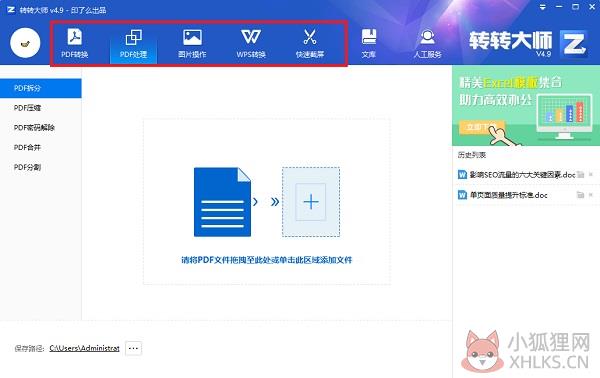Open folder for 影响SEO流量的六大关键因素.doc
Screen dimensions: 600x378
[580, 175]
